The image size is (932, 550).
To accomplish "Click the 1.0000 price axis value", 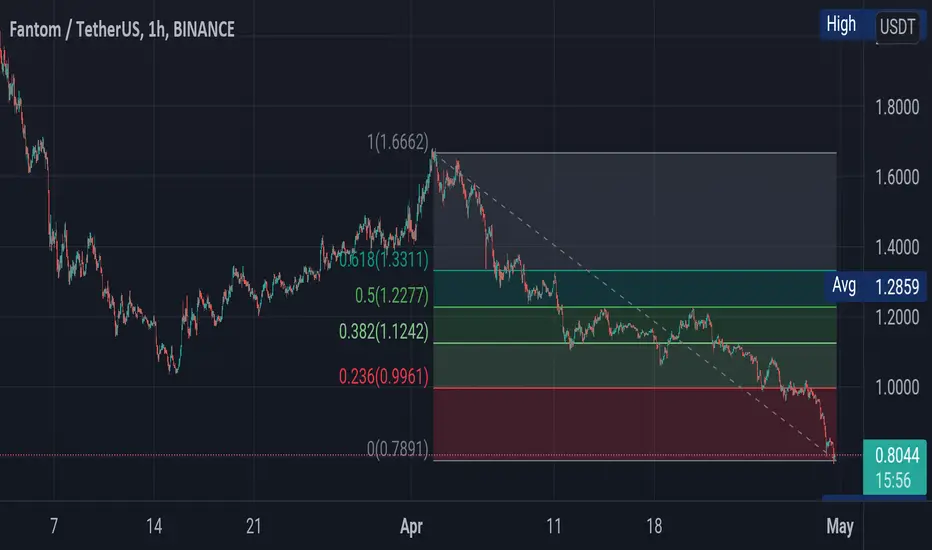I will (x=897, y=387).
